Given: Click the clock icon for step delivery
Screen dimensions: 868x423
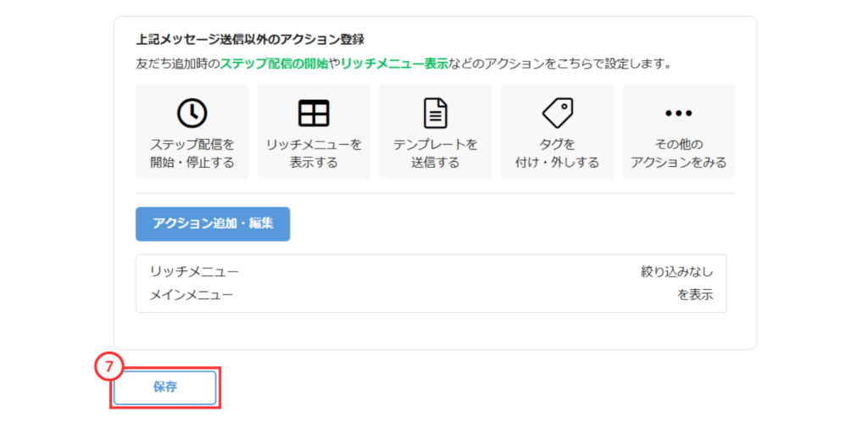Looking at the screenshot, I should click(192, 113).
